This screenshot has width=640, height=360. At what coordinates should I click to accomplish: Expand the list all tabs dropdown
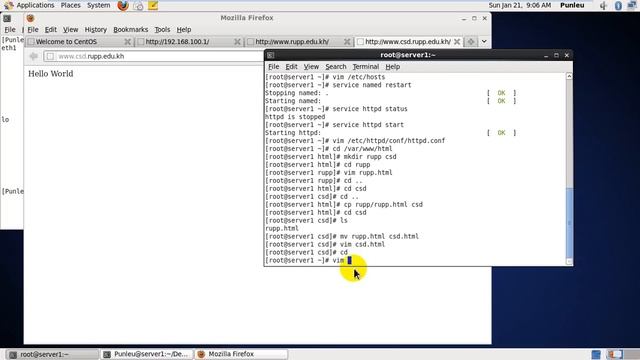coord(484,42)
